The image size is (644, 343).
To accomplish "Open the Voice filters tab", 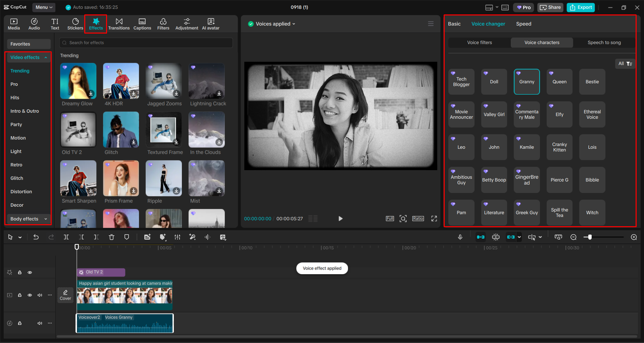I will tap(479, 42).
